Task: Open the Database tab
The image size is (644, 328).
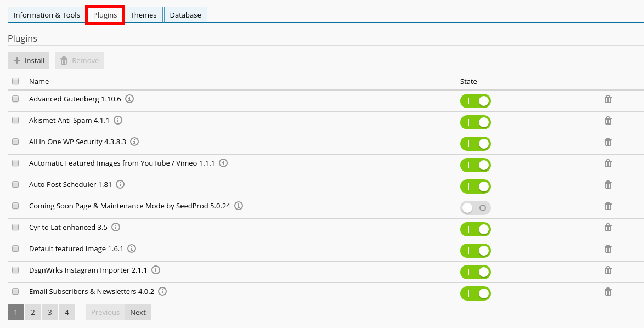Action: (185, 15)
